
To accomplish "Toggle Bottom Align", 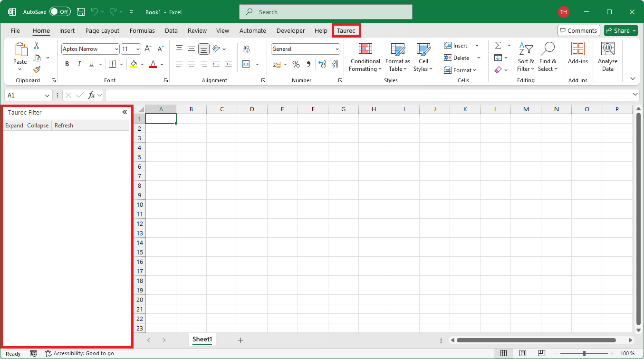I will (204, 49).
